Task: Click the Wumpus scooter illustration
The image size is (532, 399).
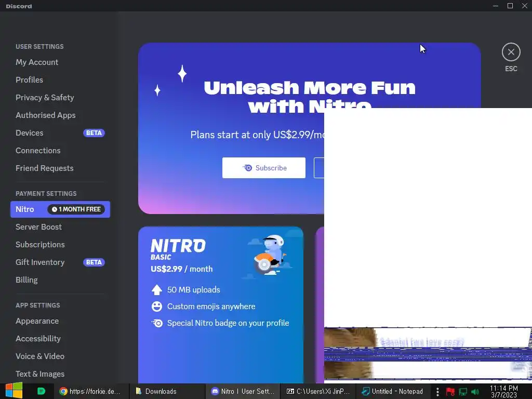Action: (270, 255)
